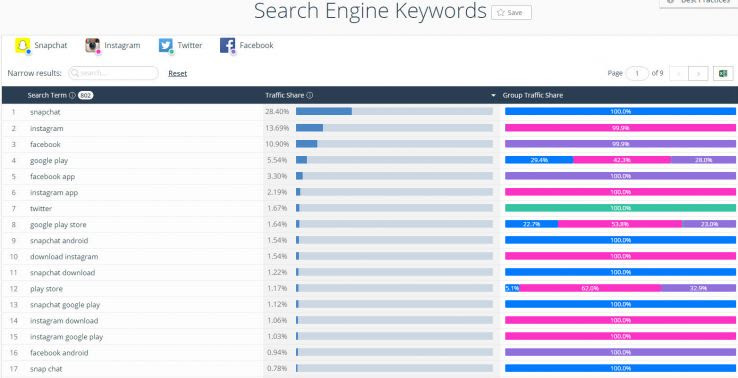Sort by Group Traffic Share header
Image resolution: width=738 pixels, height=378 pixels.
coord(533,95)
